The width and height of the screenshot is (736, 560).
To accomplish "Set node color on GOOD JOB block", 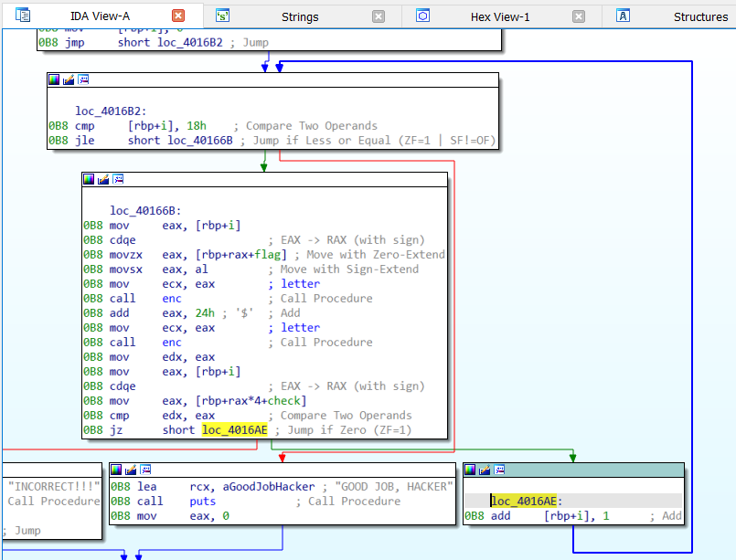I will tap(117, 470).
